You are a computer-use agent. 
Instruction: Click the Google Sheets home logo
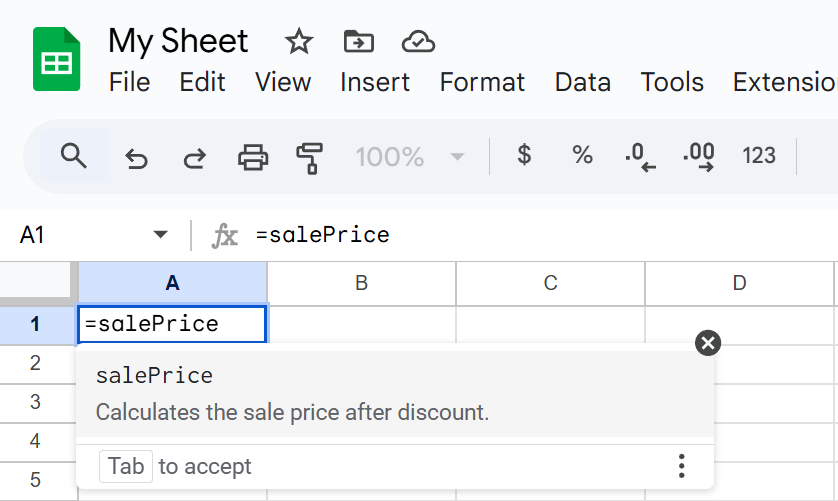point(56,60)
